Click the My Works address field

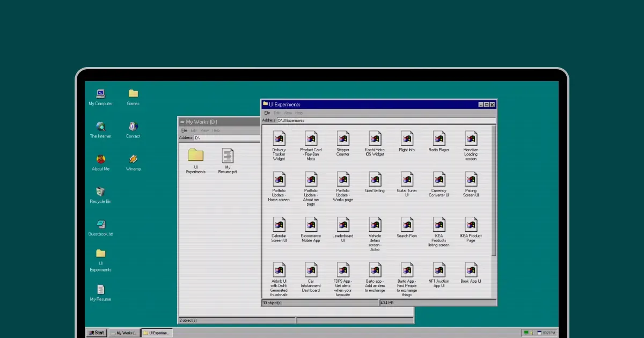pos(226,138)
